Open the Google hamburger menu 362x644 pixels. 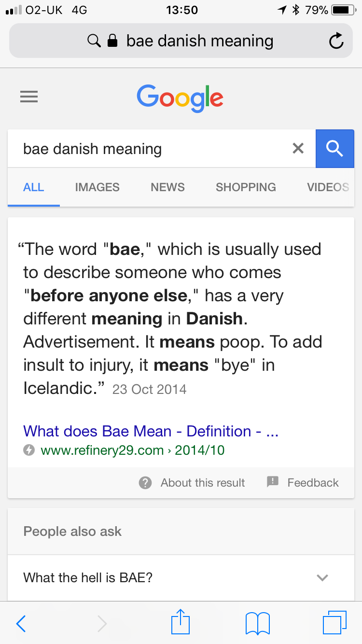pyautogui.click(x=29, y=97)
